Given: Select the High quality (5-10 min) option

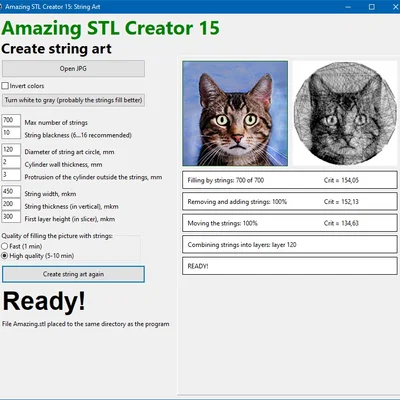Looking at the screenshot, I should coord(5,256).
